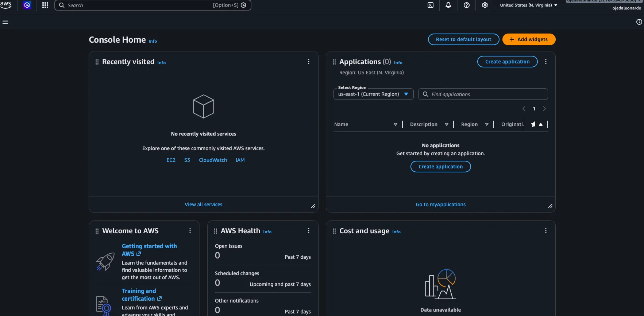Click the Add widgets button
Viewport: 644px width, 316px height.
tap(529, 39)
